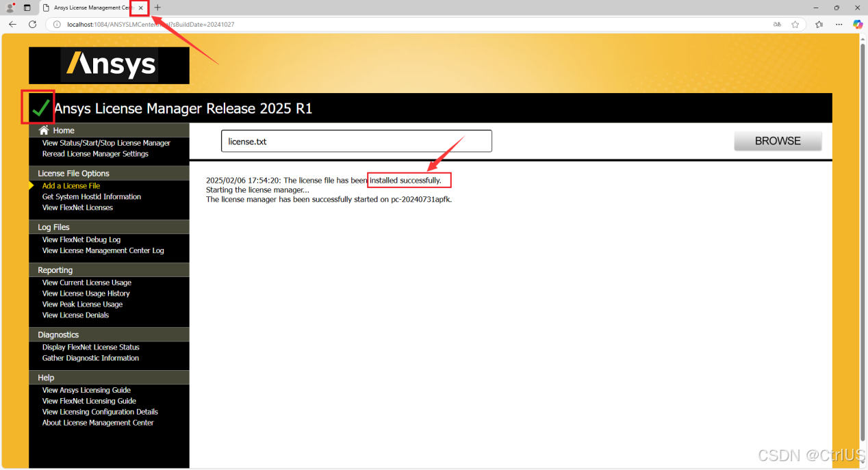
Task: Open View FlexNet Debug Log
Action: click(81, 240)
